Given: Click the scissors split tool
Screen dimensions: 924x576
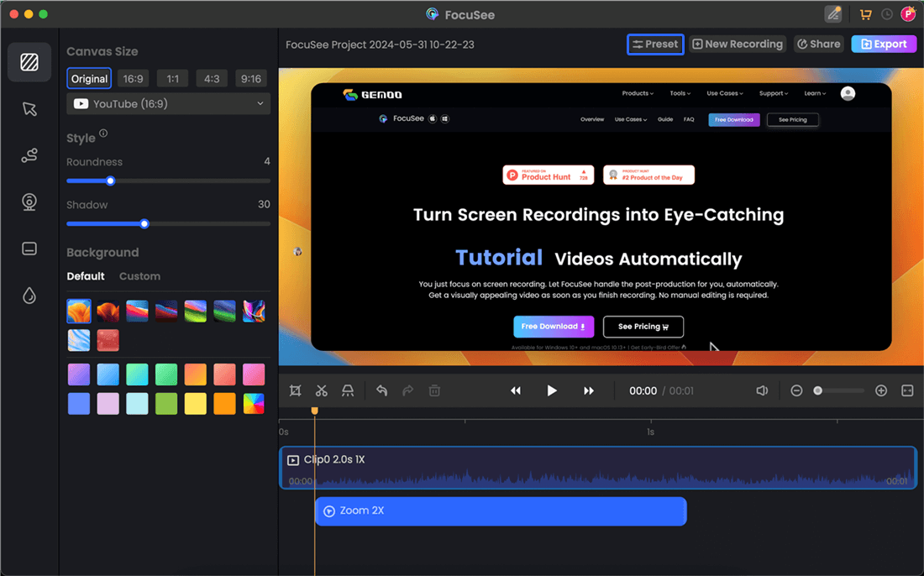Looking at the screenshot, I should tap(321, 390).
